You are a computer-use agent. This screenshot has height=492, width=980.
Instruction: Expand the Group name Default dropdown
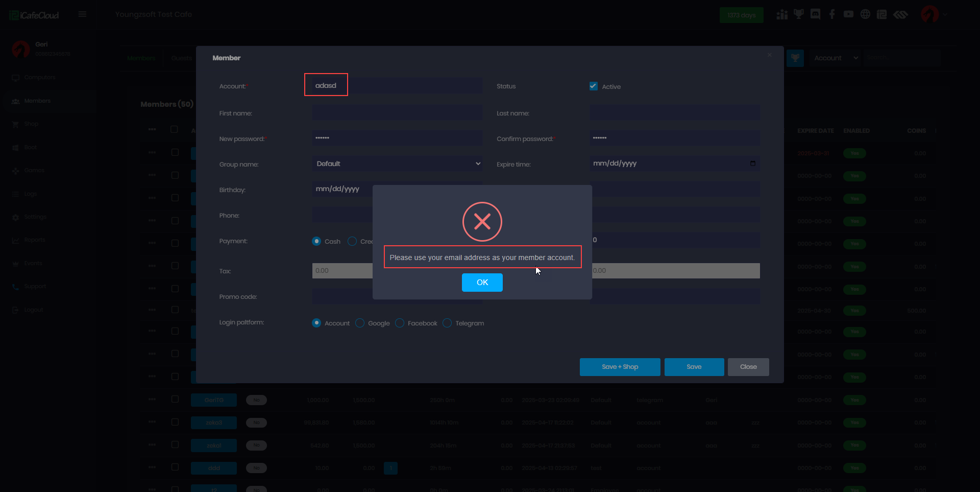click(397, 163)
